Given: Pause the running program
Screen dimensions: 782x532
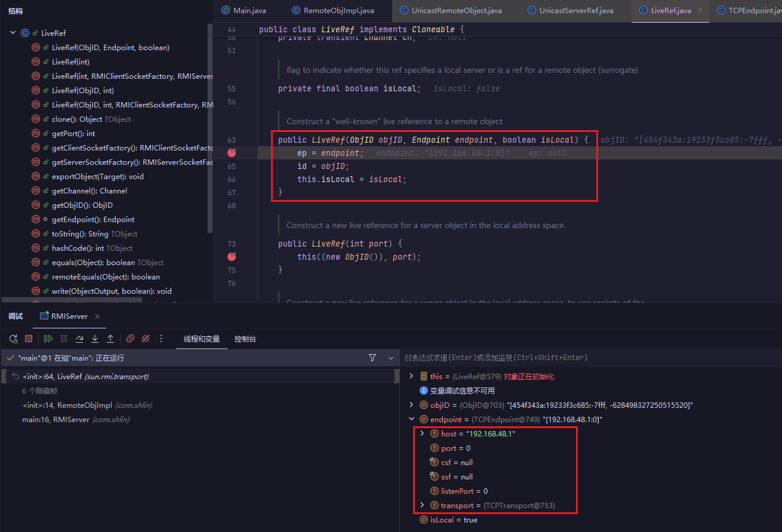Looking at the screenshot, I should tap(64, 339).
